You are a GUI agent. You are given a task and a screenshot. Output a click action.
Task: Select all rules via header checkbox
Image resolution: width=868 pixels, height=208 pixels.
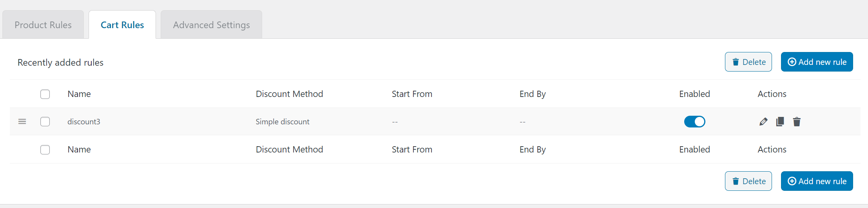point(45,94)
